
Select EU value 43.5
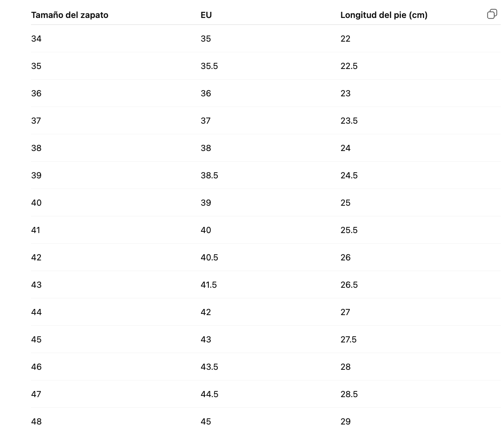(209, 367)
